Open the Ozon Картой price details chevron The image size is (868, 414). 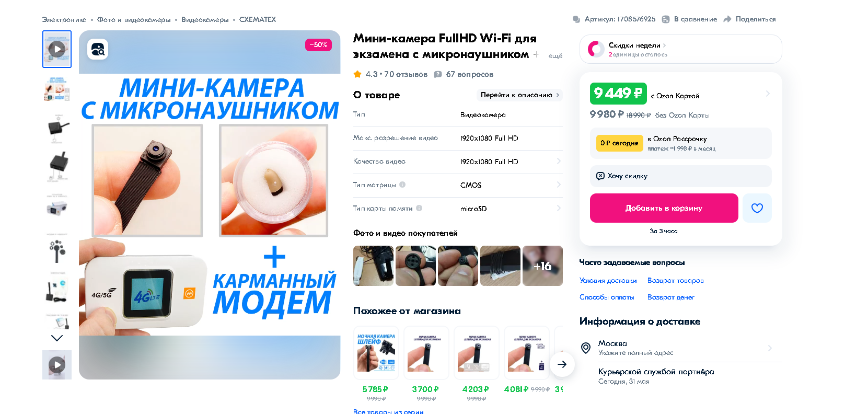[x=767, y=94]
